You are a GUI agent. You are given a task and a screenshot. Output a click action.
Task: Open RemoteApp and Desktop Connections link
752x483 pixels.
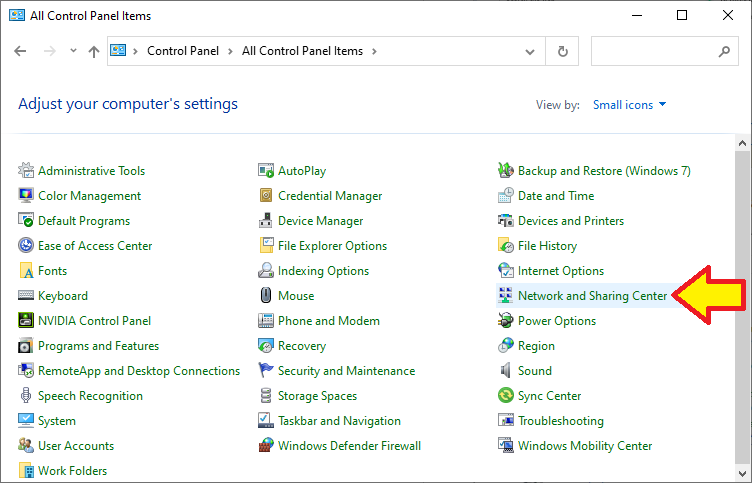coord(139,371)
